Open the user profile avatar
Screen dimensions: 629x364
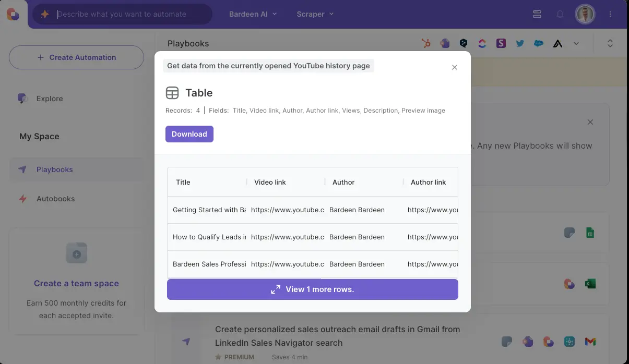pyautogui.click(x=585, y=14)
